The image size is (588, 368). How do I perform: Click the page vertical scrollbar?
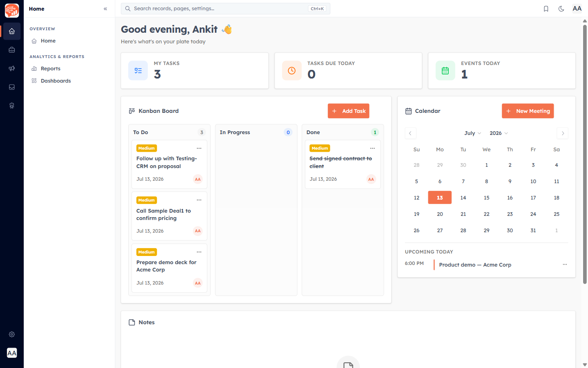pos(585,154)
